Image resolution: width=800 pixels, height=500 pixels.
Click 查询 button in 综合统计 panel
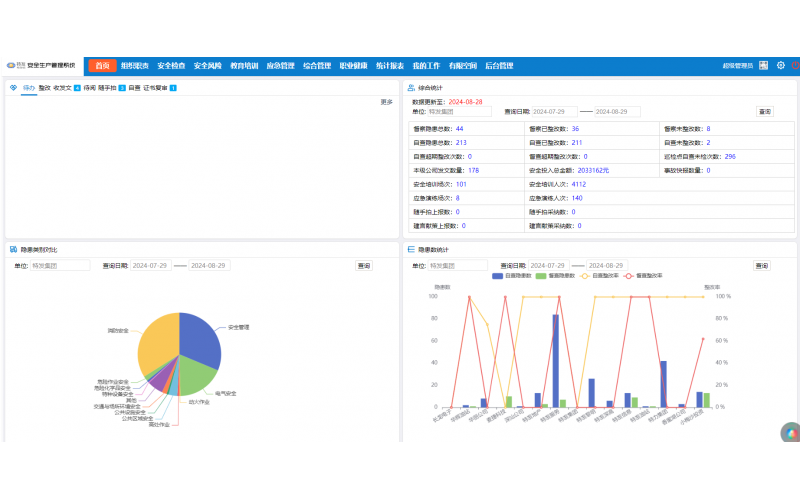(x=764, y=112)
